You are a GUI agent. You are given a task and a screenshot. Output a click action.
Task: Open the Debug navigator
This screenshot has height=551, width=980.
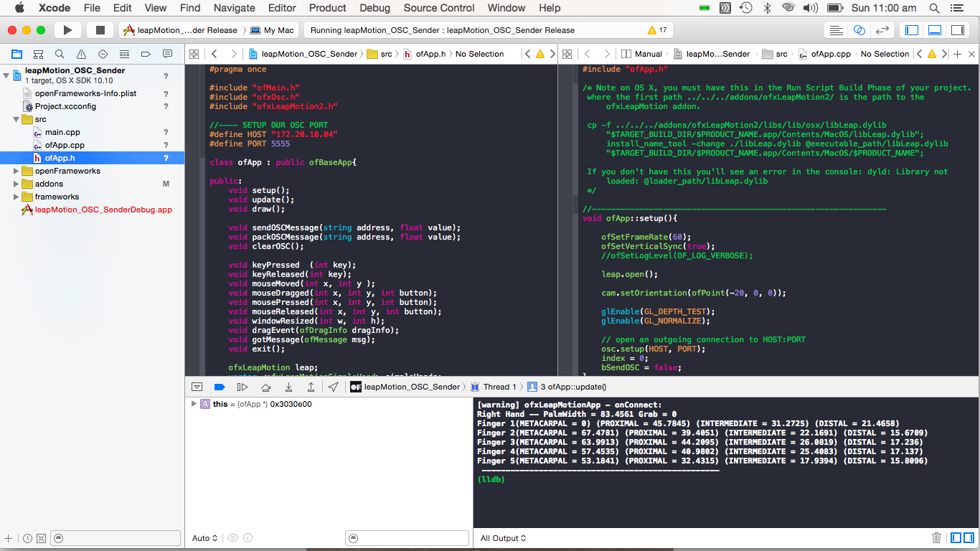(x=124, y=54)
